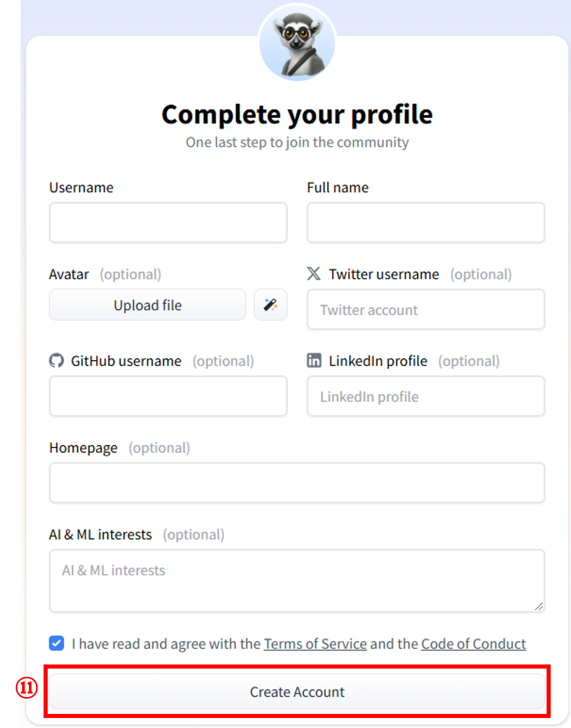
Task: Click the circled number 11 step marker
Action: point(27,688)
